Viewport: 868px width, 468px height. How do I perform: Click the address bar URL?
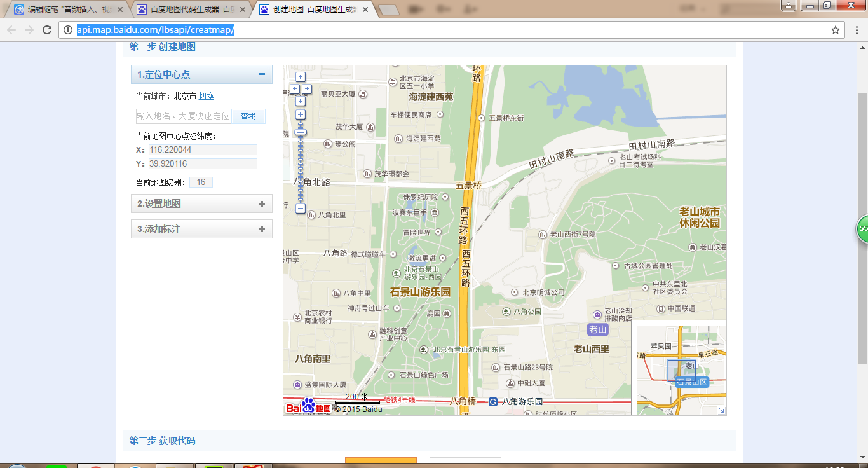[156, 30]
